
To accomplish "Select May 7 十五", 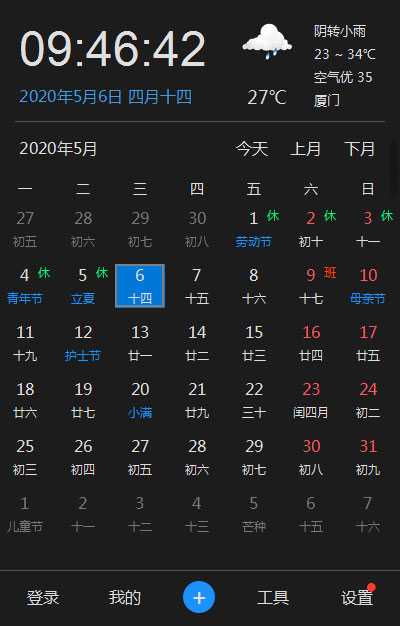I will click(x=197, y=286).
